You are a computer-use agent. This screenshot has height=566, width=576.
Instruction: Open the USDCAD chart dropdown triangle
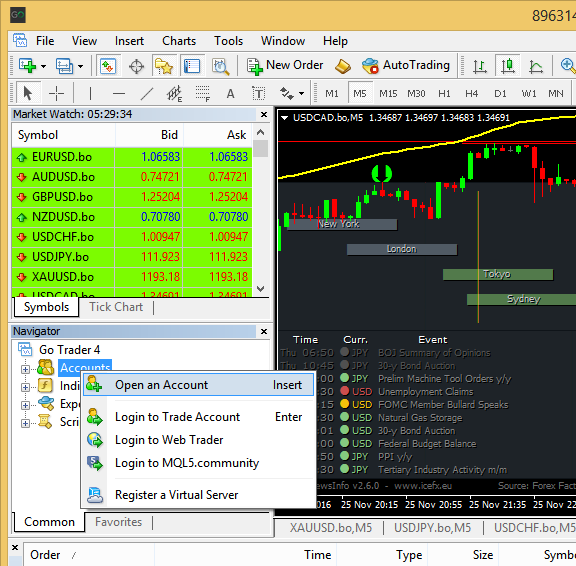tap(284, 118)
